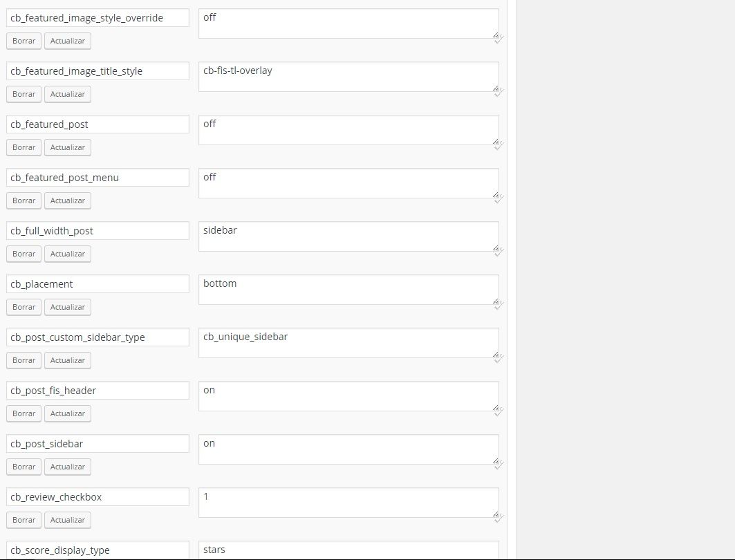This screenshot has width=735, height=560.
Task: Click Actualizar under cb_review_checkbox
Action: tap(68, 520)
